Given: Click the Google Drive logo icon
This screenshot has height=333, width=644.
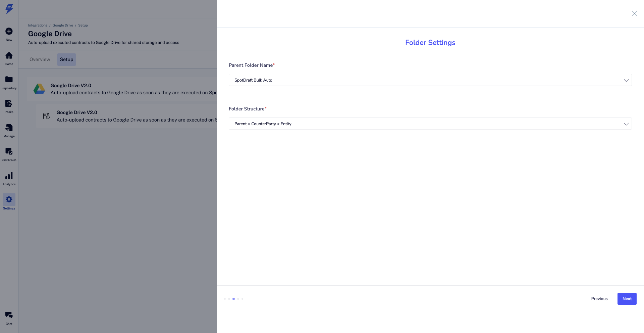Looking at the screenshot, I should 39,89.
